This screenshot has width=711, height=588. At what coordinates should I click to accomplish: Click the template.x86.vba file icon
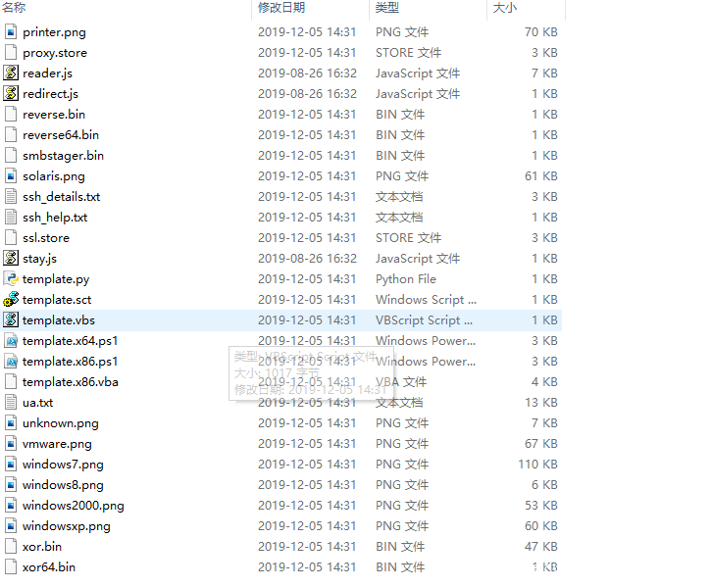click(11, 382)
